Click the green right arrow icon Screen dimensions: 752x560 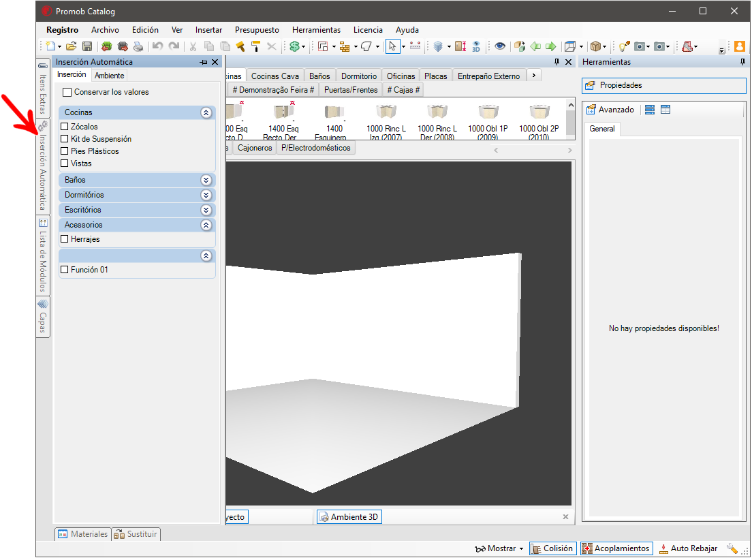(x=551, y=46)
